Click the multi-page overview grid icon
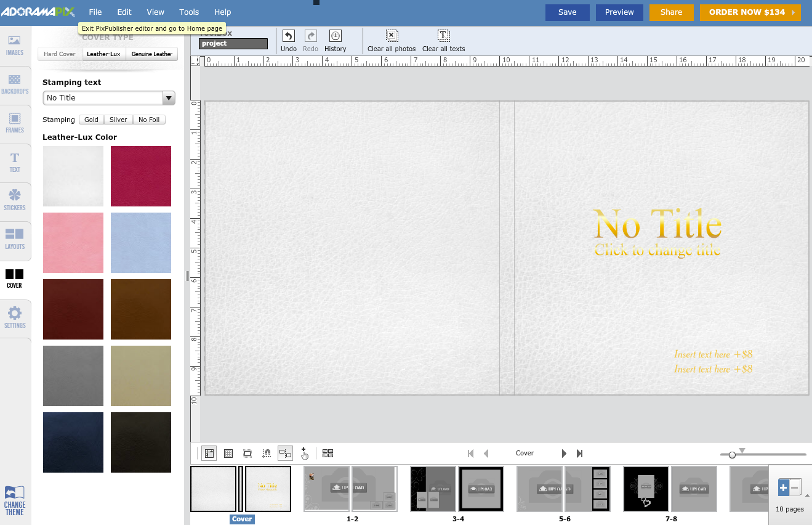The height and width of the screenshot is (525, 812). 328,453
